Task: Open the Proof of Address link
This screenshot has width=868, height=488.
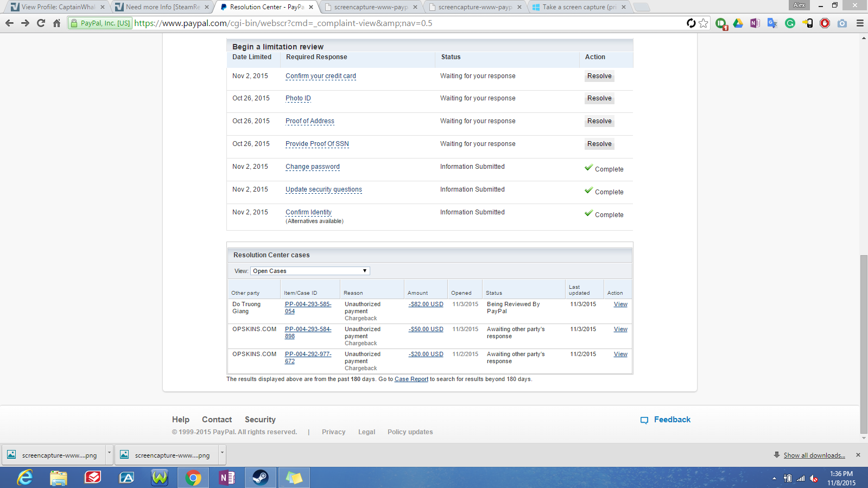Action: [x=310, y=122]
